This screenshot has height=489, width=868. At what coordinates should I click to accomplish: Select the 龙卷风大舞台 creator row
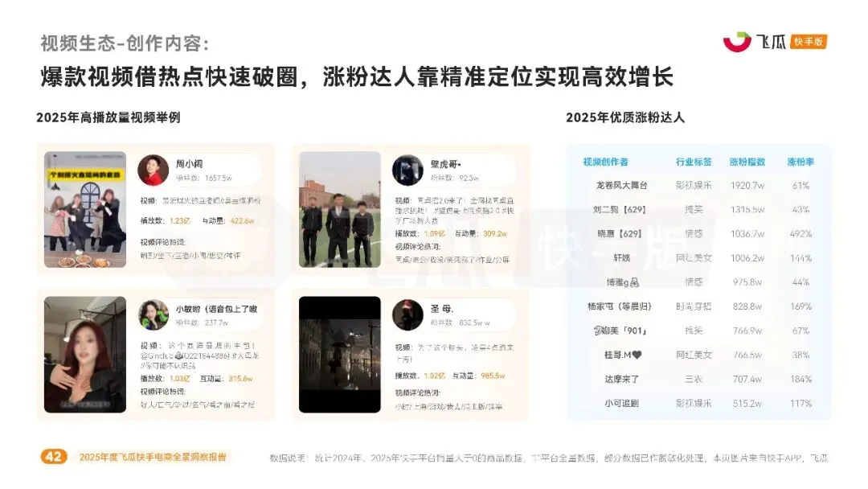(x=698, y=186)
